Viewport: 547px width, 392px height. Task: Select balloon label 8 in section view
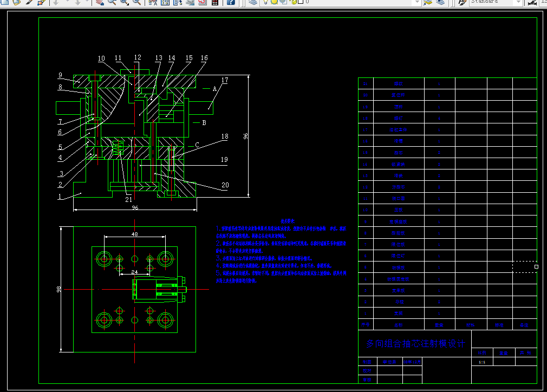(60, 87)
